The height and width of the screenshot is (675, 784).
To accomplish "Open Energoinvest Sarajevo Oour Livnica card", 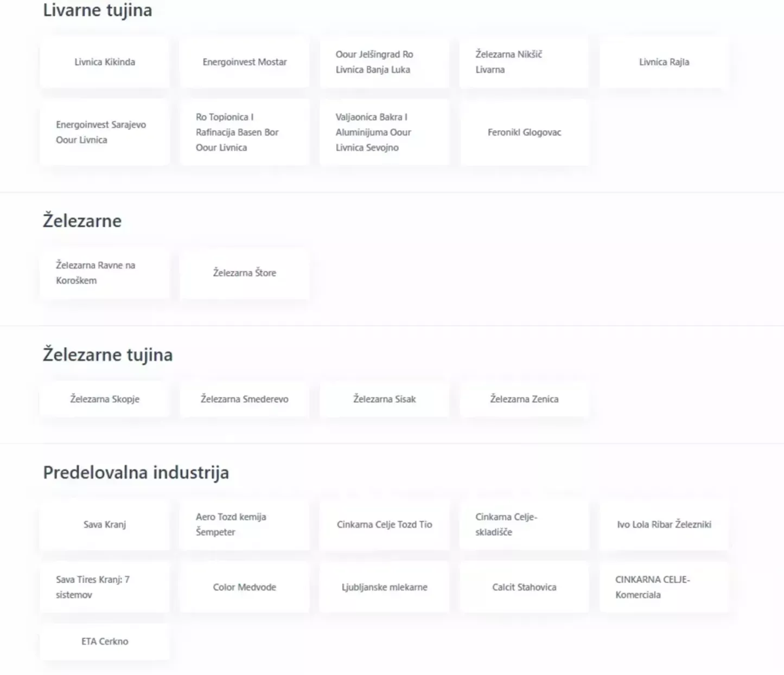I will click(105, 132).
